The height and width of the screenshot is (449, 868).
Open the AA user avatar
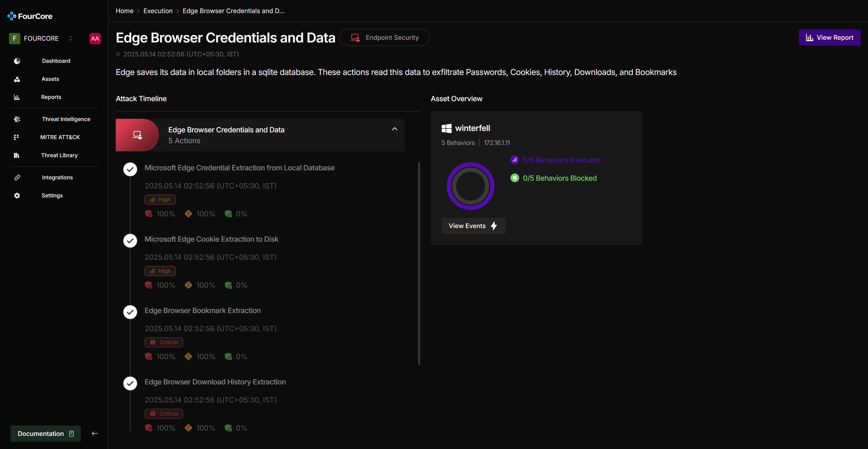[95, 38]
